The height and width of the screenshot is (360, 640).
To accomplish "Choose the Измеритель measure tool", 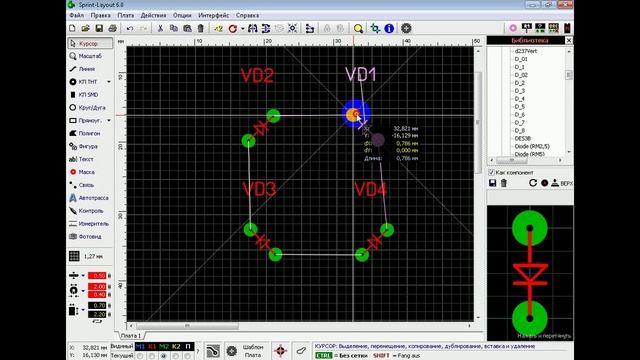I will coord(90,224).
